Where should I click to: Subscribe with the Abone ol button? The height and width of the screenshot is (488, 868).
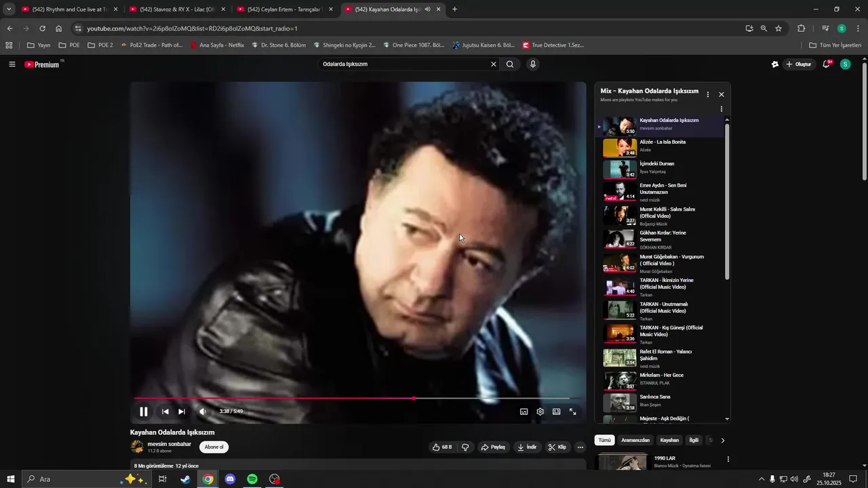214,447
